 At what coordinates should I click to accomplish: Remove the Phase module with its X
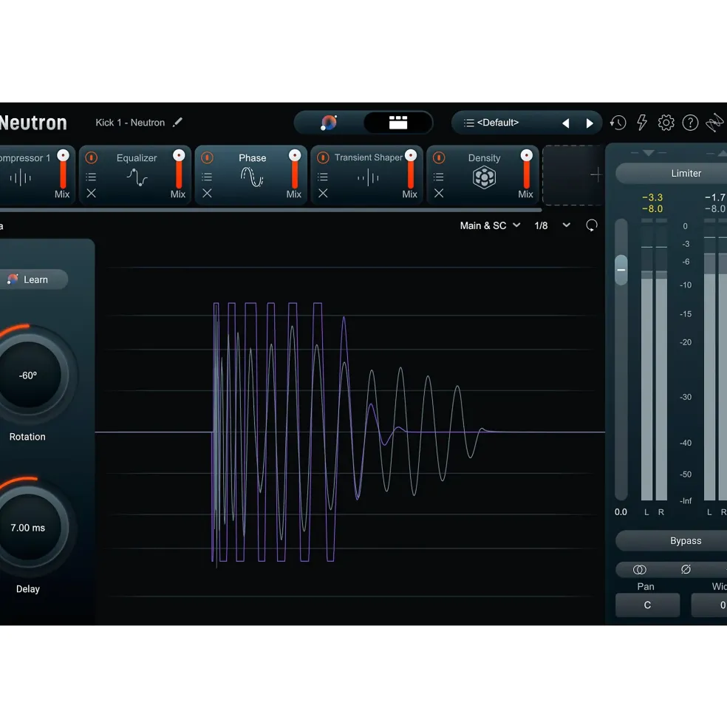point(207,193)
